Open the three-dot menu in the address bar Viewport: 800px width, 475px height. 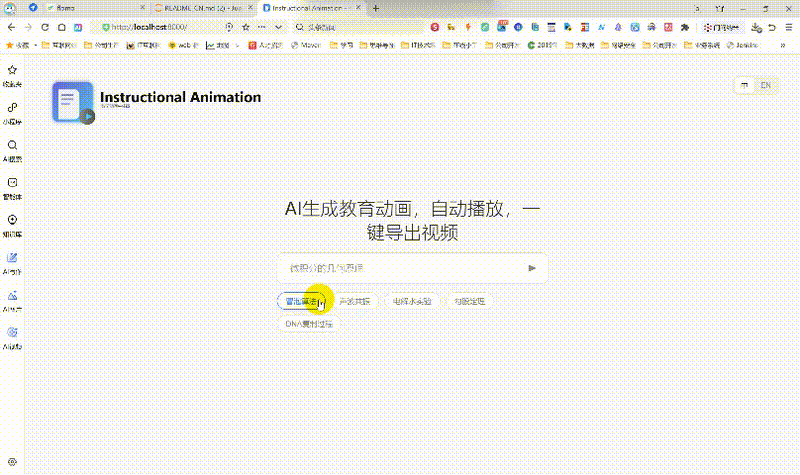(x=262, y=27)
